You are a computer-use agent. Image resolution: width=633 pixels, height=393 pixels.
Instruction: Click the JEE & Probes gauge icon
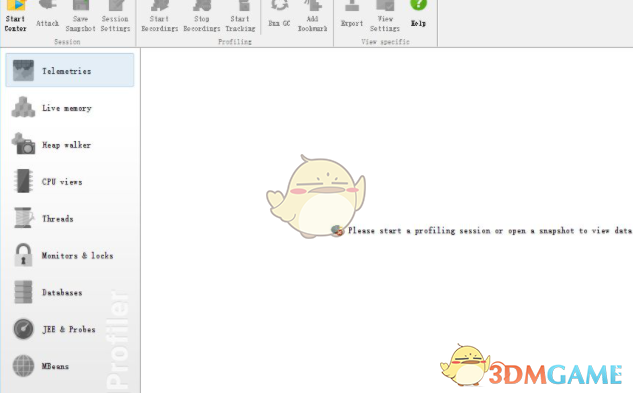pyautogui.click(x=23, y=329)
